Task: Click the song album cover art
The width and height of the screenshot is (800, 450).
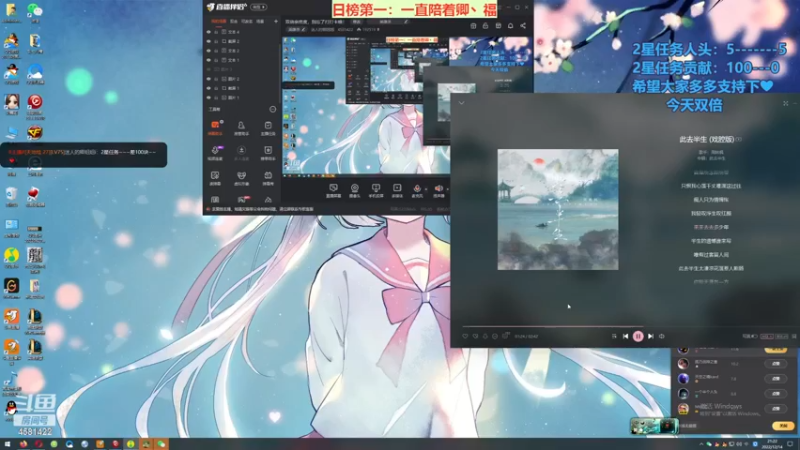Action: 558,209
